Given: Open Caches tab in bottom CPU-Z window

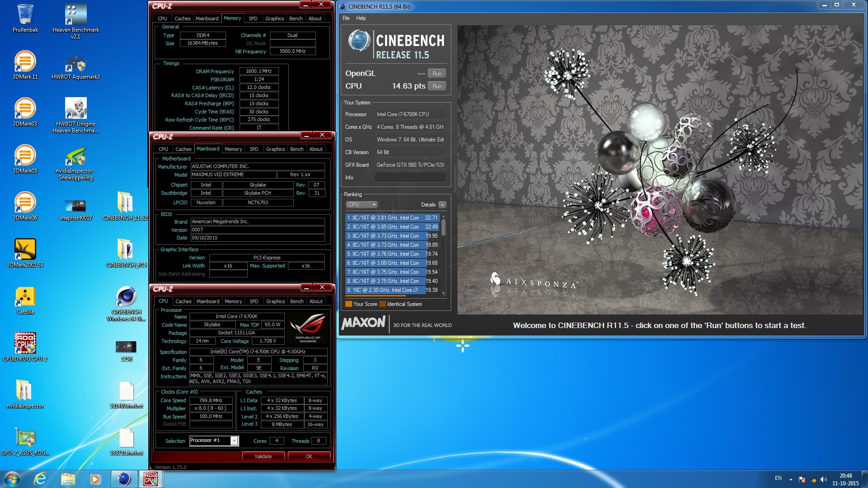Looking at the screenshot, I should tap(183, 301).
